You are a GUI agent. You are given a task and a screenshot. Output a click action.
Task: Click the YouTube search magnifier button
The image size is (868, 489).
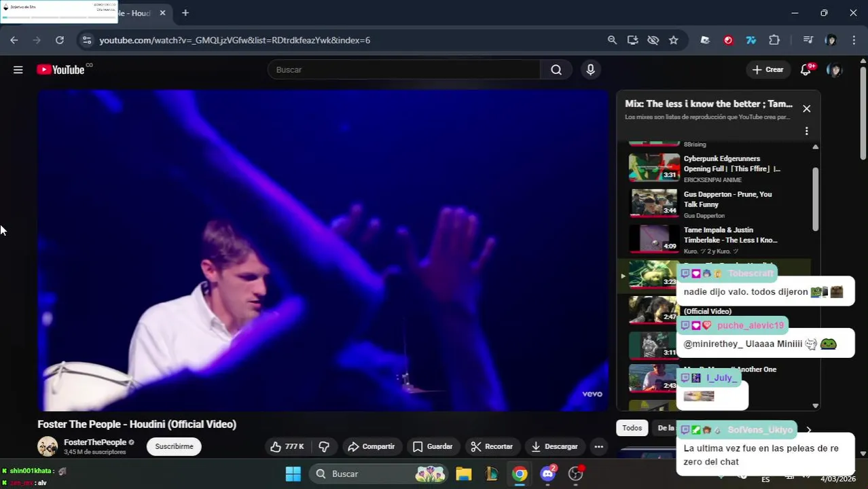click(x=556, y=69)
